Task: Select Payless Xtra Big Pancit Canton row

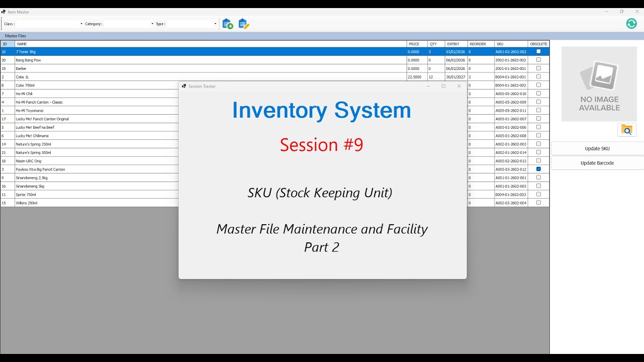Action: 90,169
